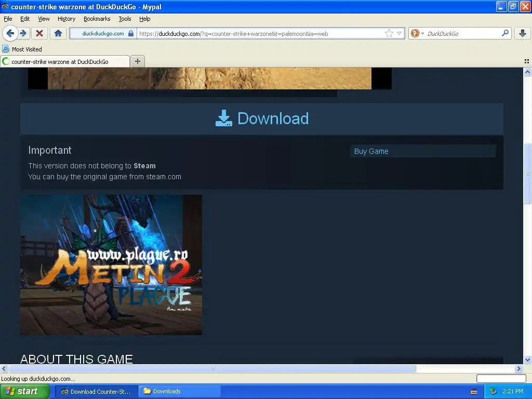Open the File menu
Viewport: 532px width, 399px height.
[x=8, y=19]
